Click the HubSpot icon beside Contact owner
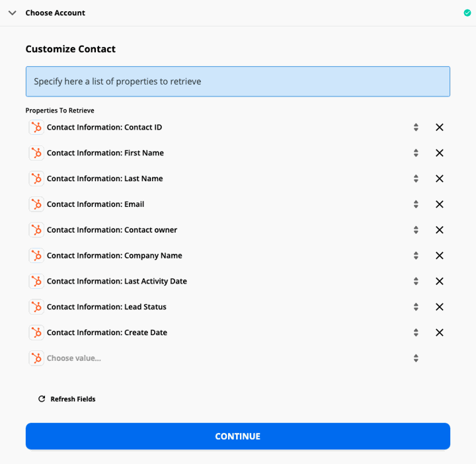476x464 pixels. (x=36, y=230)
